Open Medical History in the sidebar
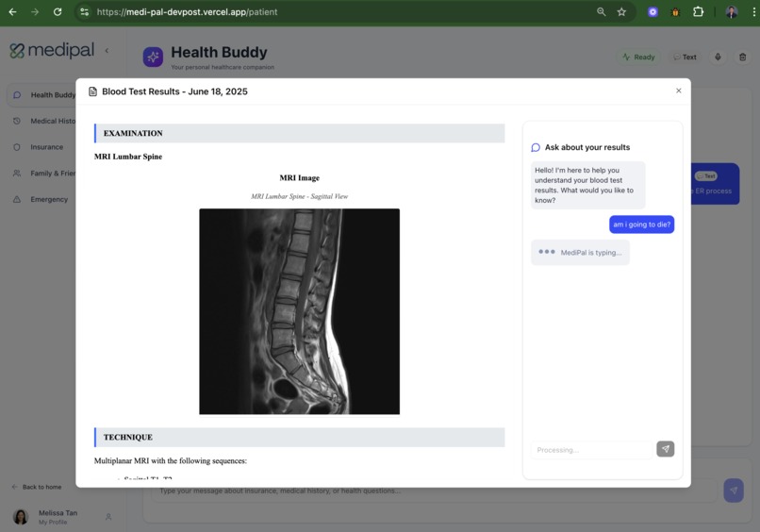760x532 pixels. pyautogui.click(x=42, y=121)
